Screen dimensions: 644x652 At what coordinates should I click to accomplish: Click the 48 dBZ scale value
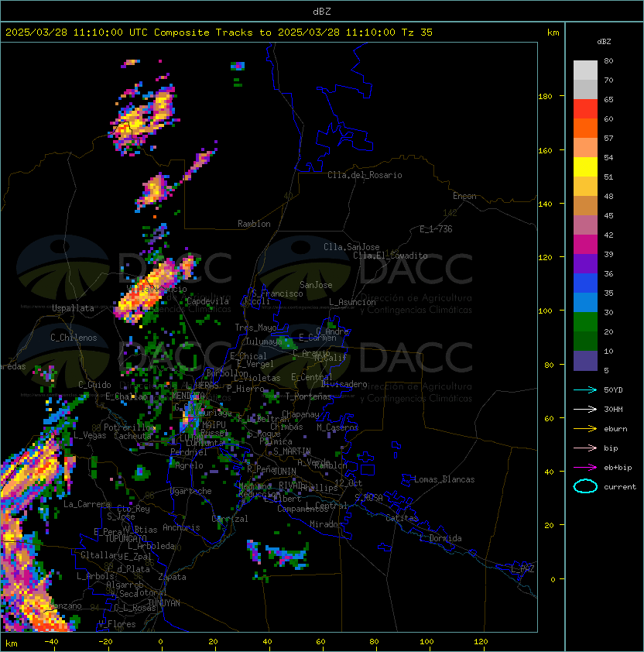[608, 196]
